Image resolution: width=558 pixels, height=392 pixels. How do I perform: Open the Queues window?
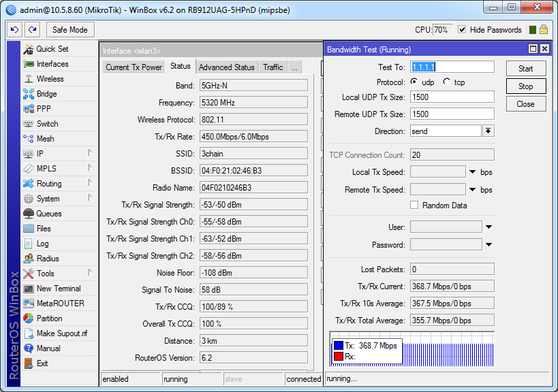[x=59, y=214]
